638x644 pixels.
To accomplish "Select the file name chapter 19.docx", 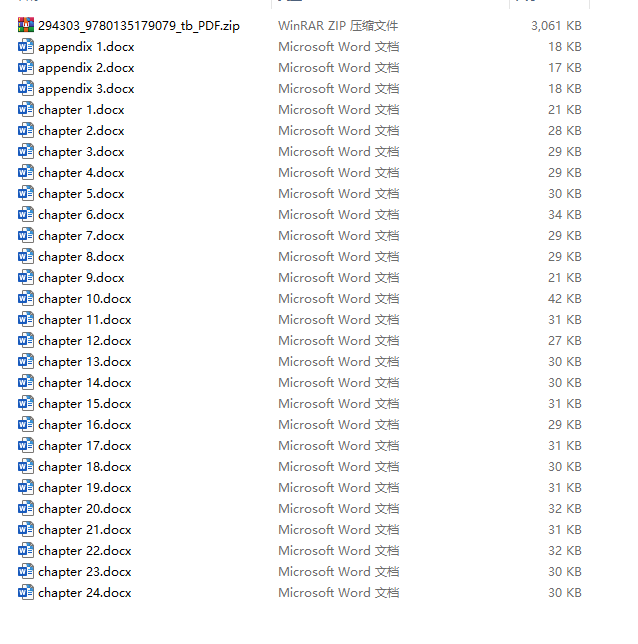I will 85,488.
